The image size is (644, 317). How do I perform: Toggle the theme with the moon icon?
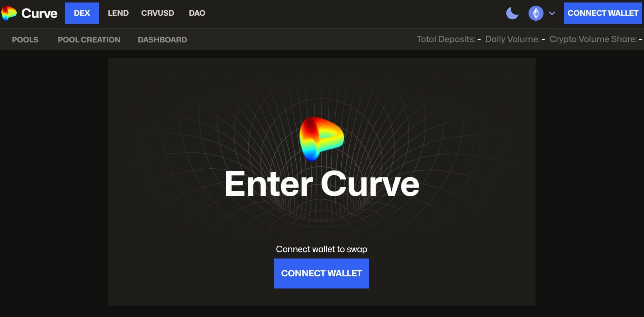(x=512, y=14)
